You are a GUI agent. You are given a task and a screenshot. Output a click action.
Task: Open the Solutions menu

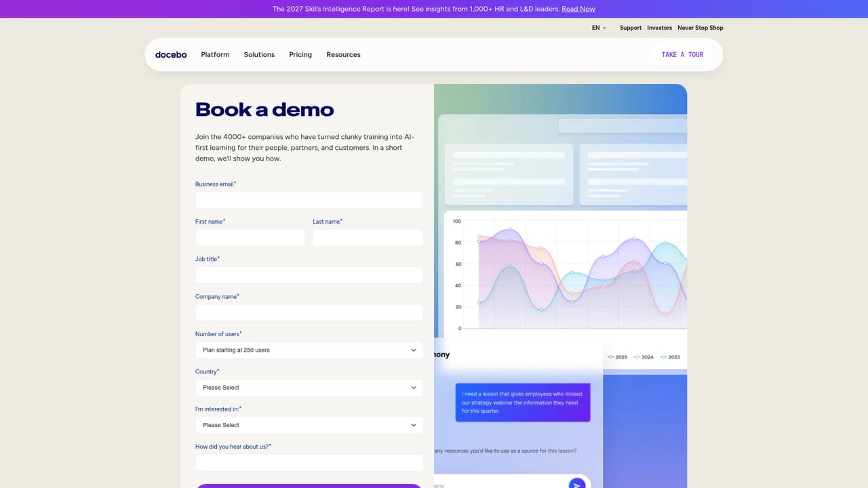pos(259,55)
